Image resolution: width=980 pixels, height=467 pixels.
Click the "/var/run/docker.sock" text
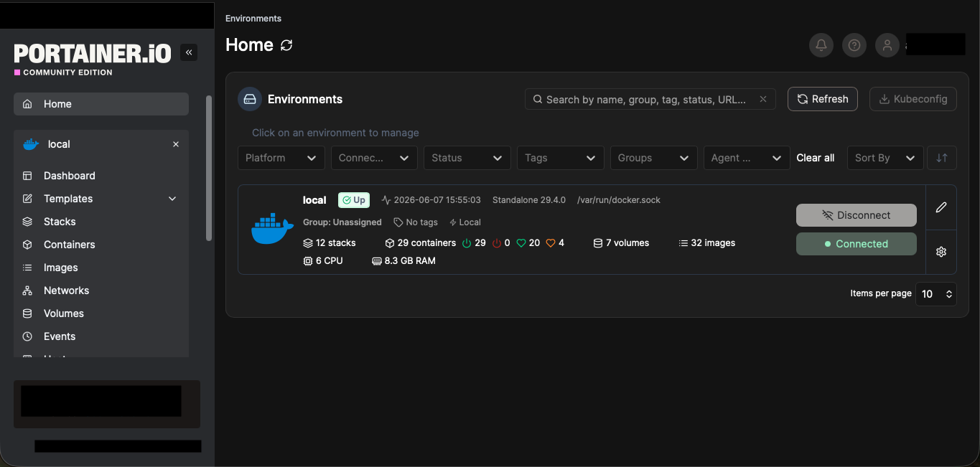619,200
